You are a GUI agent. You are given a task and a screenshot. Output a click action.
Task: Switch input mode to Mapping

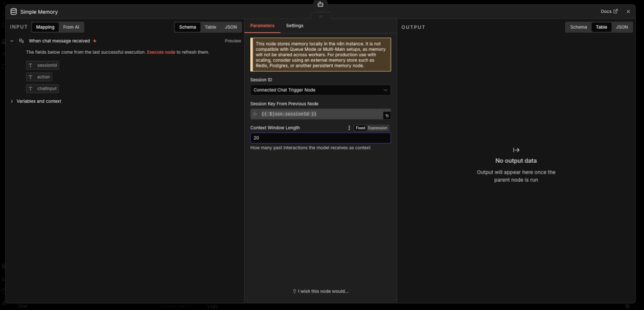(45, 27)
